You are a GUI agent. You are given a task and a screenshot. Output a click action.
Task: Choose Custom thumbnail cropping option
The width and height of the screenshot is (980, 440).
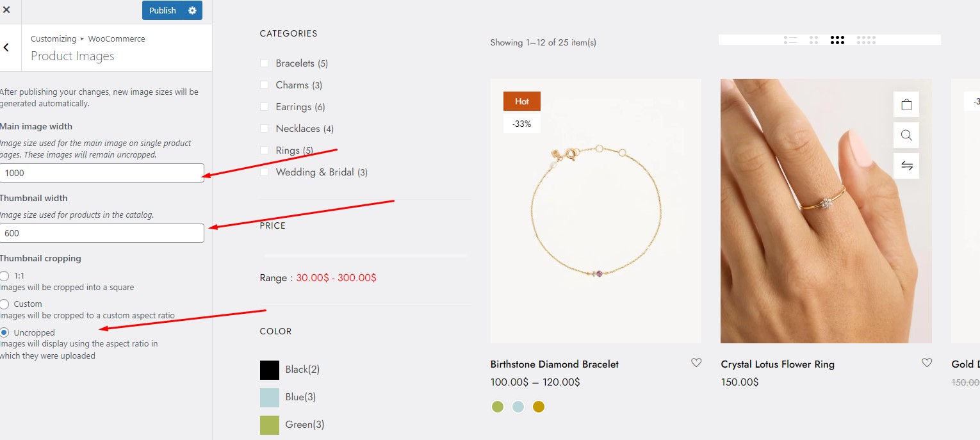pos(4,304)
